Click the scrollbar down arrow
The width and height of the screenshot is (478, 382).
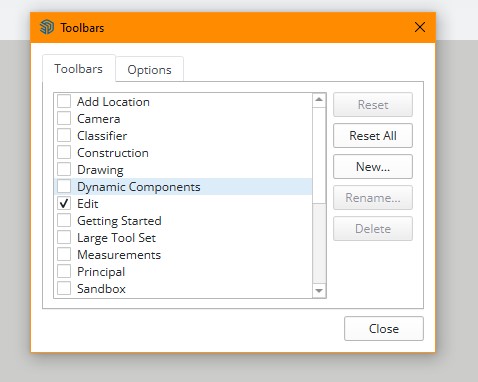point(319,291)
